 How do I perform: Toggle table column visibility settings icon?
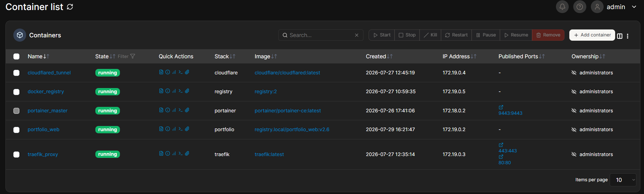coord(620,36)
